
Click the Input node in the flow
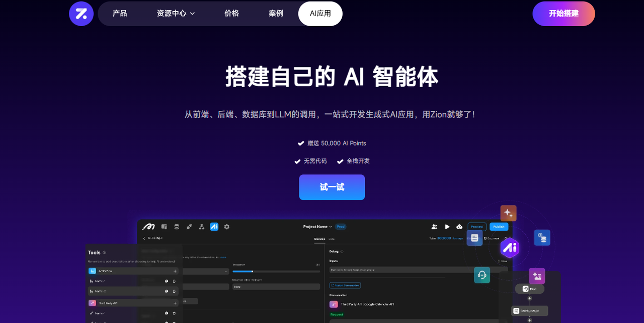click(x=529, y=289)
